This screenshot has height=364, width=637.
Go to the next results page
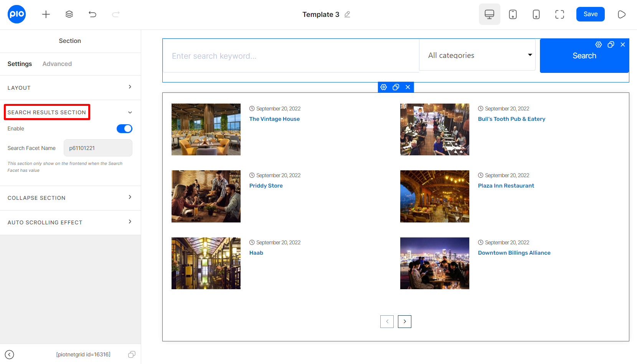[x=404, y=321]
